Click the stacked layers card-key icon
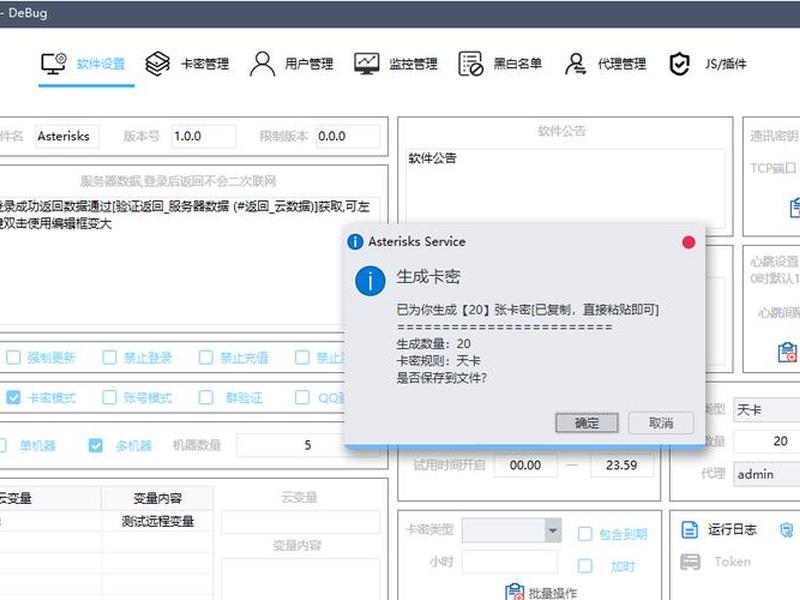The height and width of the screenshot is (600, 800). [x=157, y=64]
